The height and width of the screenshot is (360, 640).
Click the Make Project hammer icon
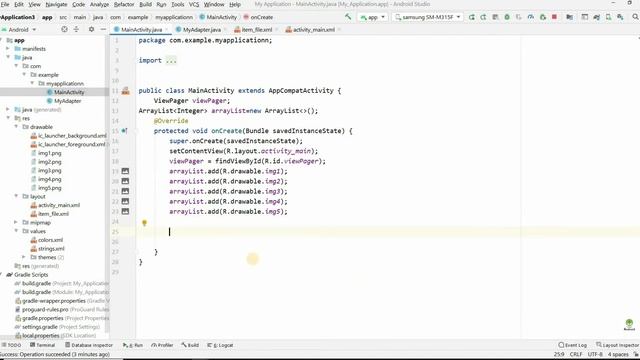[348, 17]
